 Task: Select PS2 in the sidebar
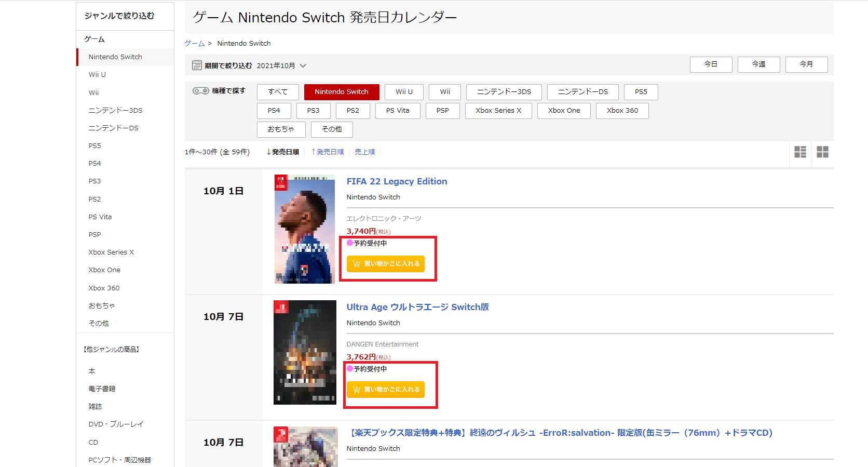[x=94, y=199]
